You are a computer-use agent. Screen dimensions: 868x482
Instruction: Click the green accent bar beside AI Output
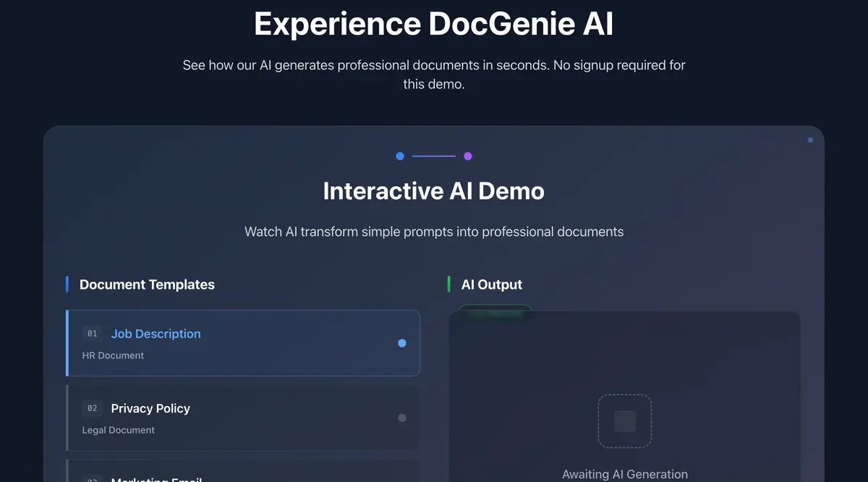451,284
